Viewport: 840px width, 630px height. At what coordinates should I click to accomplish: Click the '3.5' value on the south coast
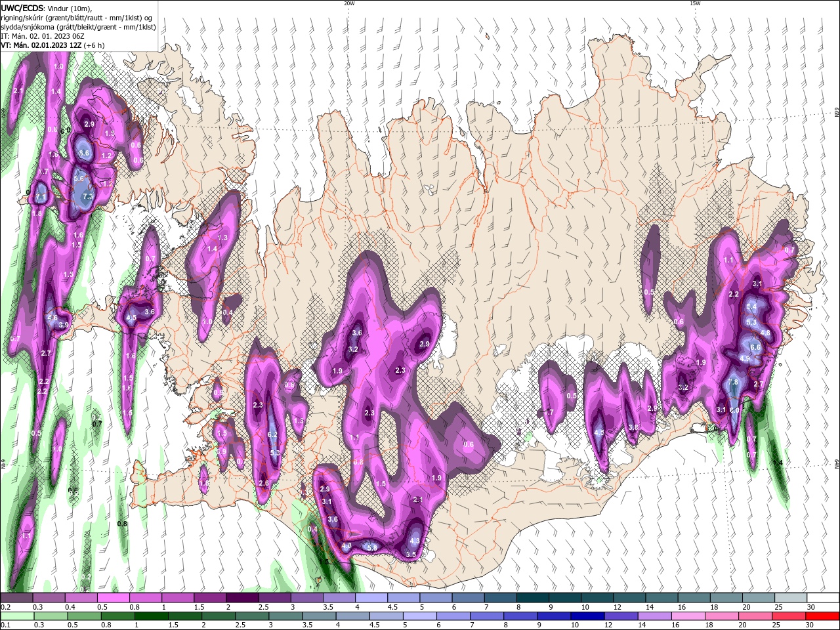[411, 555]
